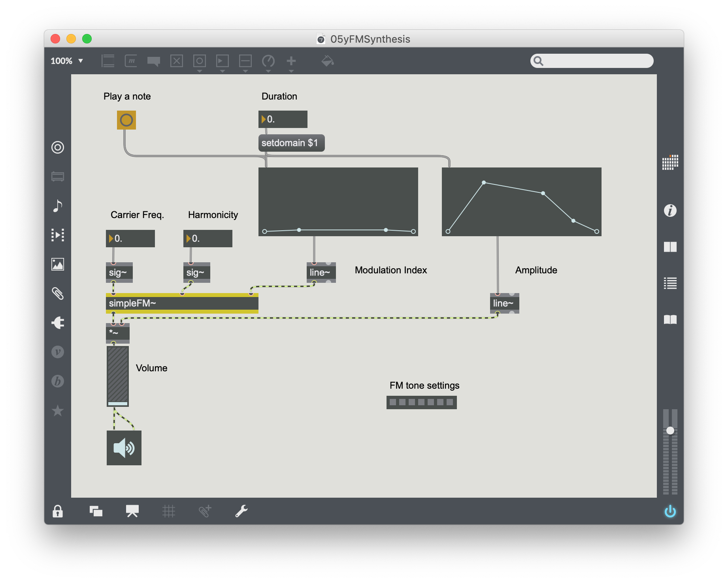Open the paperclip snippets browser
Viewport: 728px width, 583px height.
pos(58,293)
